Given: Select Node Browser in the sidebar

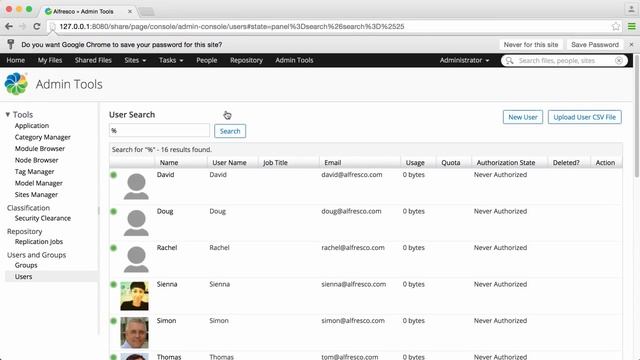Looking at the screenshot, I should (36, 160).
